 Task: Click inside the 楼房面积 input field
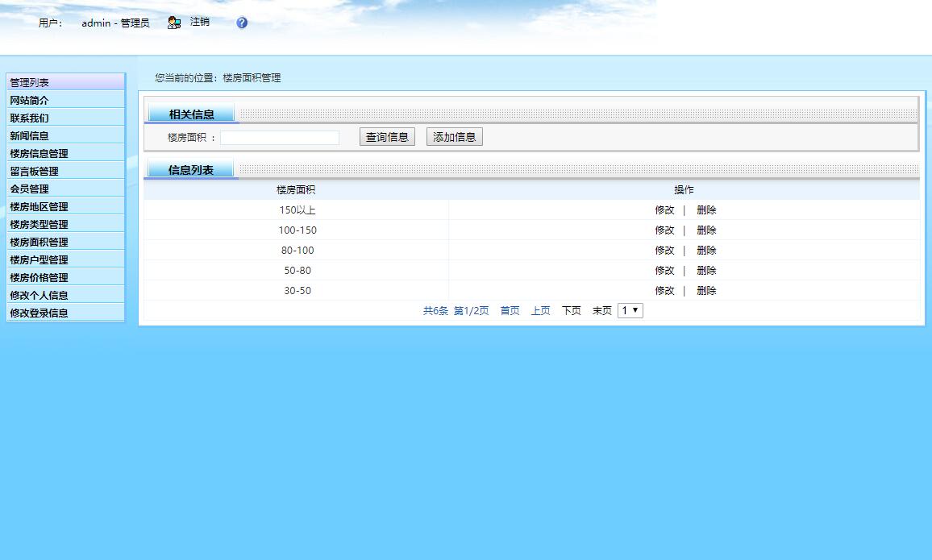[x=279, y=137]
